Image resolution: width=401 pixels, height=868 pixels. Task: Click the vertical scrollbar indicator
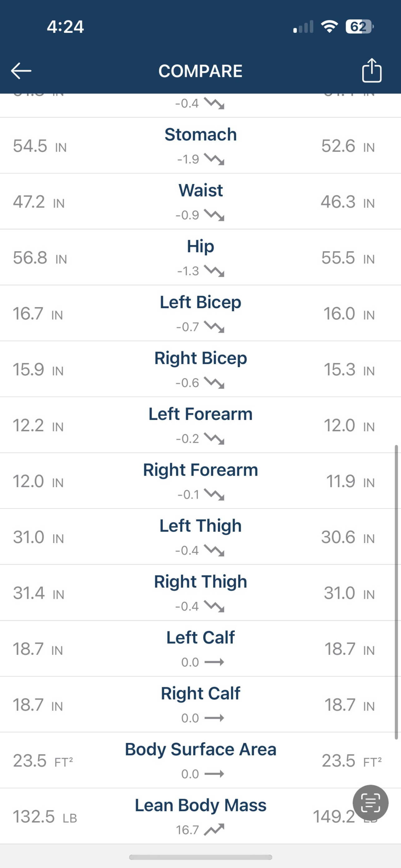pyautogui.click(x=396, y=592)
